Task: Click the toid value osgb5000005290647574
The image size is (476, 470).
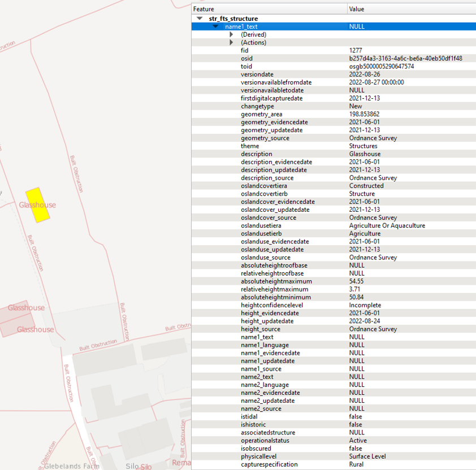Action: point(381,66)
